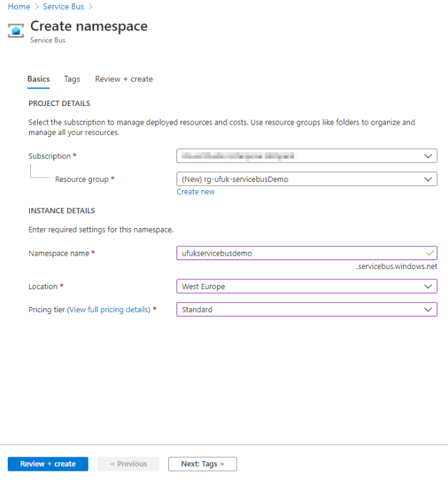Viewport: 448px width, 483px height.
Task: Click the Location label
Action: pos(43,286)
